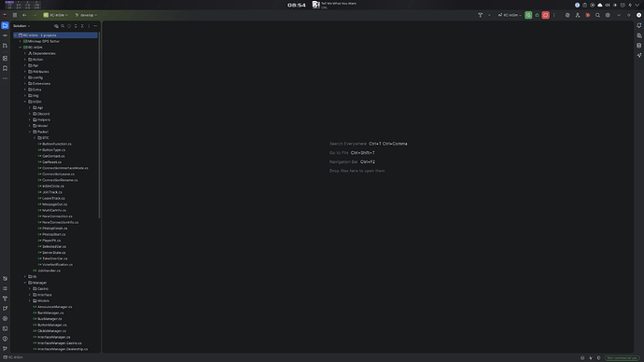Open the Explorer tool window icon
644x362 pixels.
5,25
